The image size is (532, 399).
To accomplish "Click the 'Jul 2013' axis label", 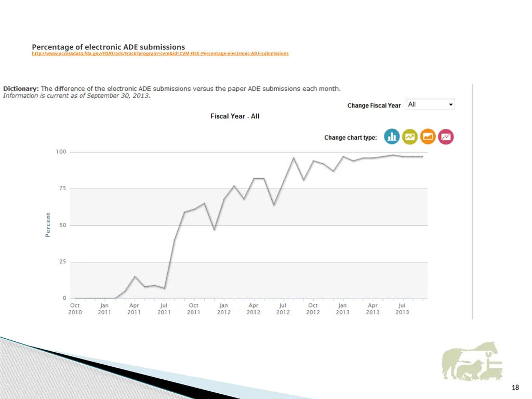I will 402,309.
